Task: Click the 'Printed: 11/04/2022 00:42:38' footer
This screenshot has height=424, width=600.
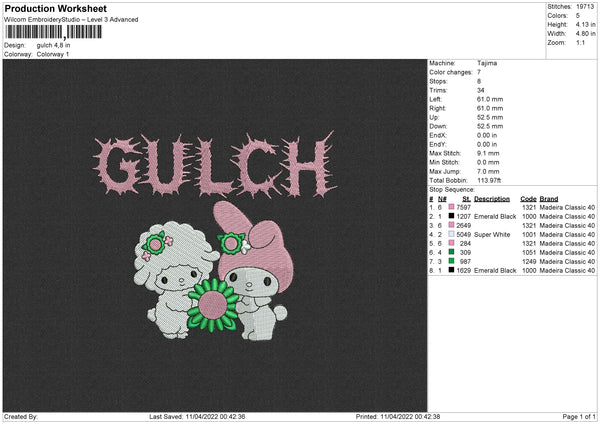Action: pyautogui.click(x=398, y=416)
